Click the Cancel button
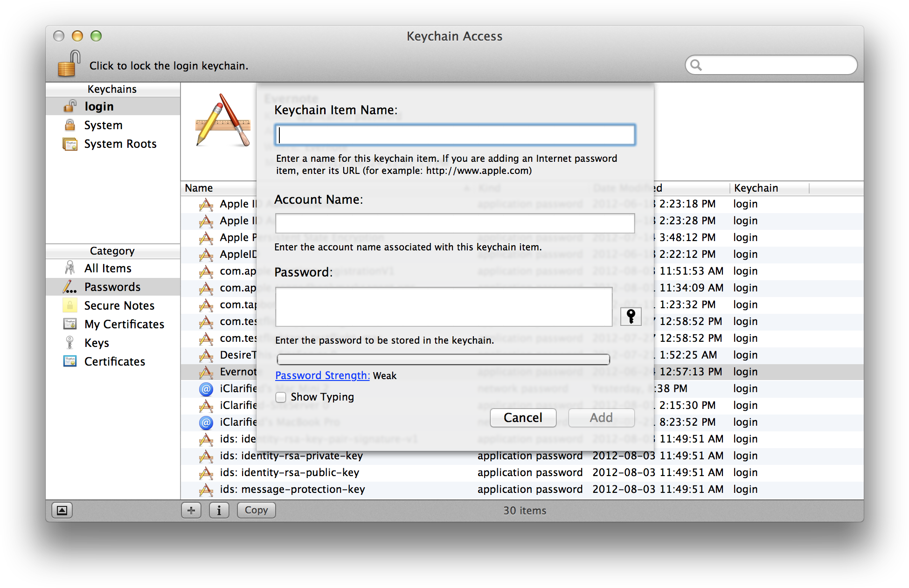The image size is (909, 588). [523, 418]
